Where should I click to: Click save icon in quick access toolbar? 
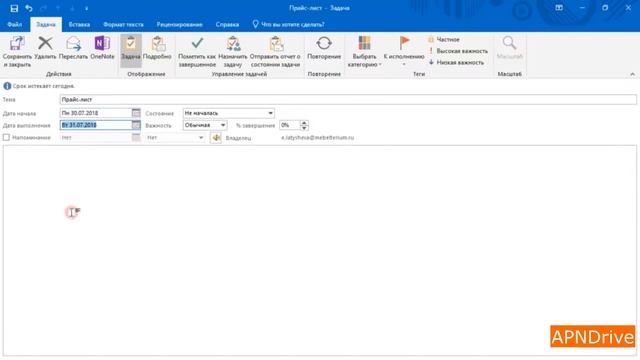pos(14,8)
